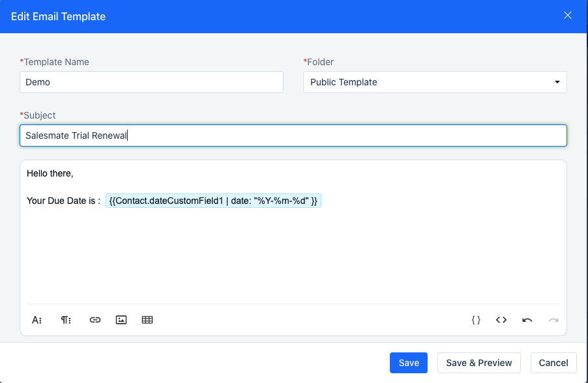Click the Template Name label
The image size is (588, 383).
point(55,62)
